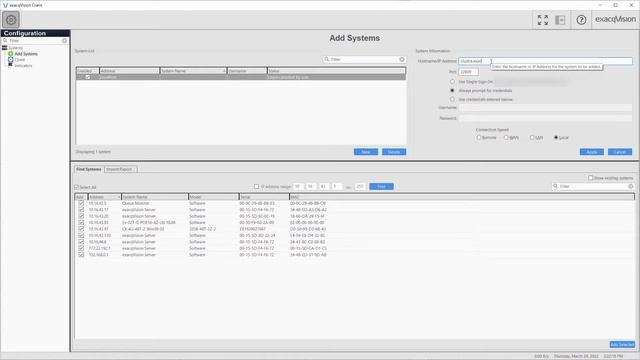Image resolution: width=640 pixels, height=360 pixels.
Task: Select Always prompt for credentials option
Action: 452,91
